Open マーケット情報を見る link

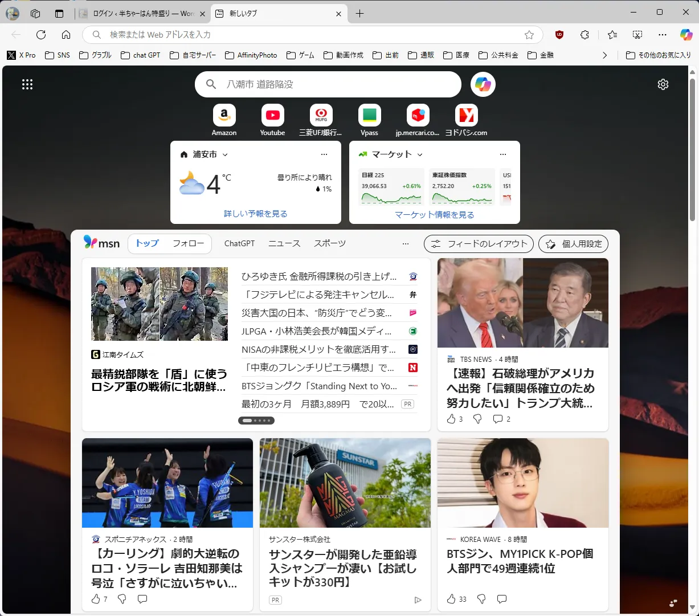[x=435, y=215]
